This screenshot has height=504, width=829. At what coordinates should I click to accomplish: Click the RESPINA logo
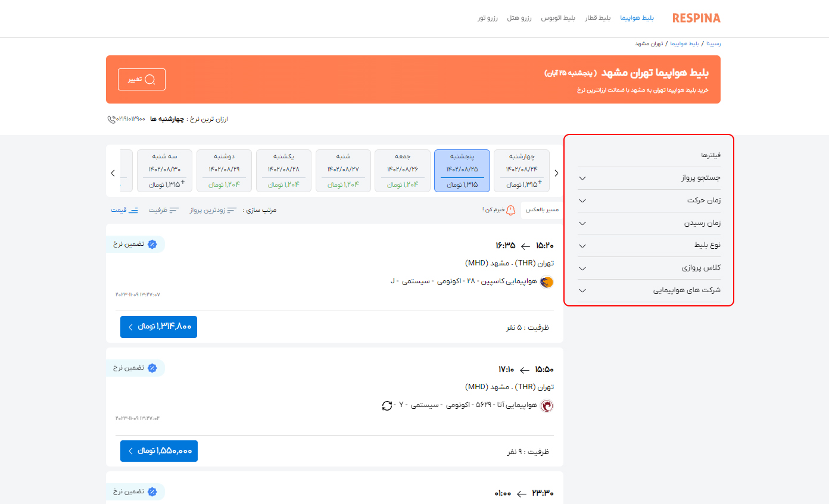[696, 17]
